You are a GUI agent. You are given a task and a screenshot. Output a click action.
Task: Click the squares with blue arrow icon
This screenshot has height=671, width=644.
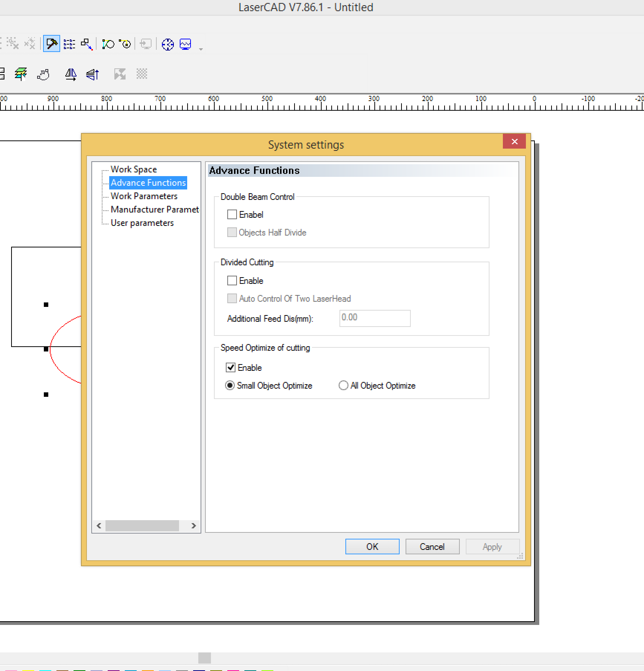(87, 44)
